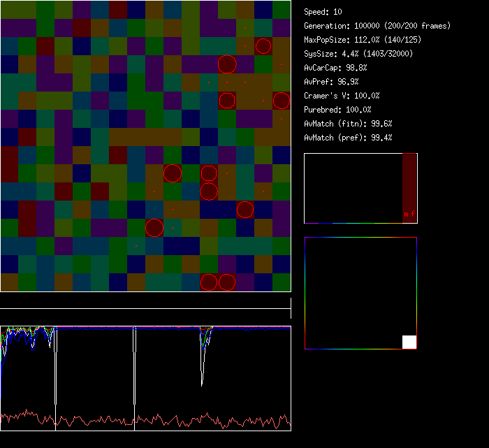Click the rightmost red circle on the grid
This screenshot has height=448, width=489.
click(x=281, y=101)
